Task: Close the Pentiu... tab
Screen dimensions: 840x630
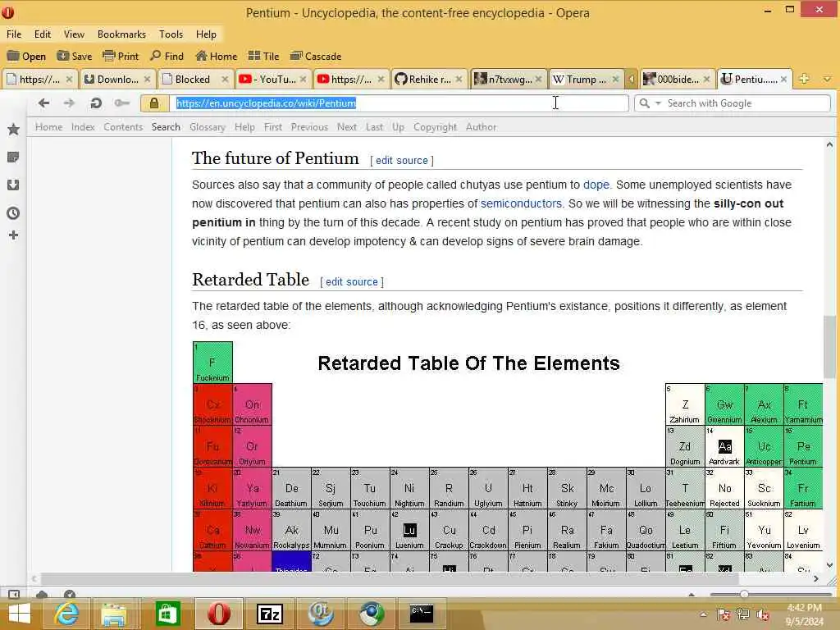Action: (x=783, y=80)
